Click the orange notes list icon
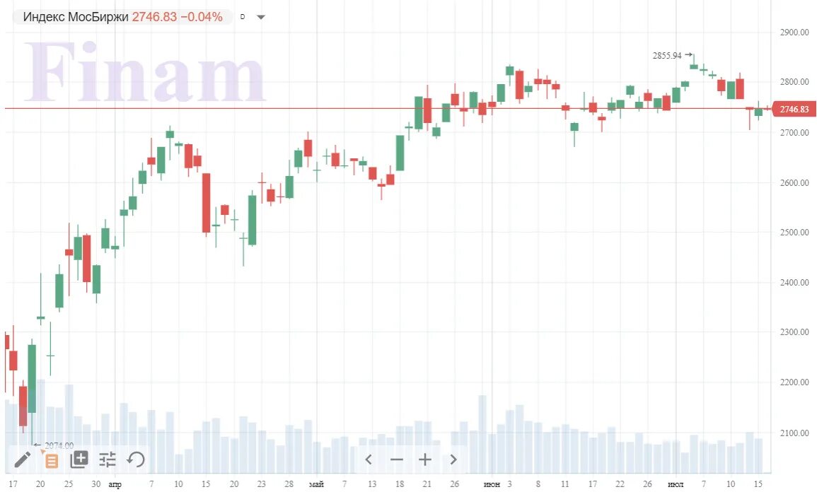 (x=52, y=460)
